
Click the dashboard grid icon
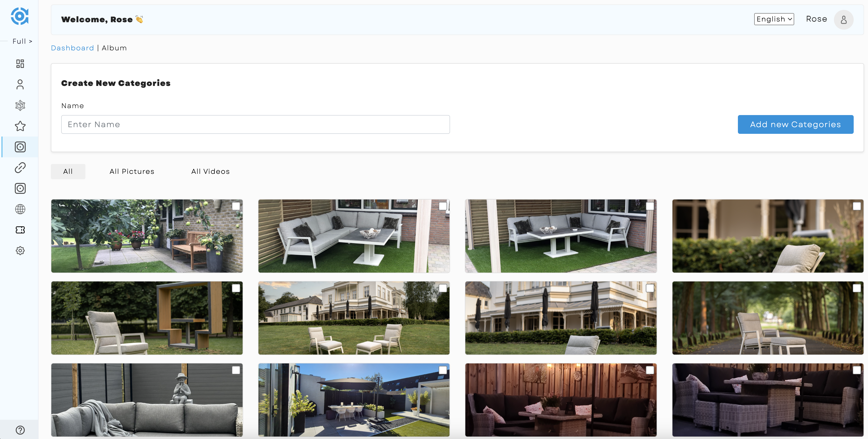coord(20,63)
